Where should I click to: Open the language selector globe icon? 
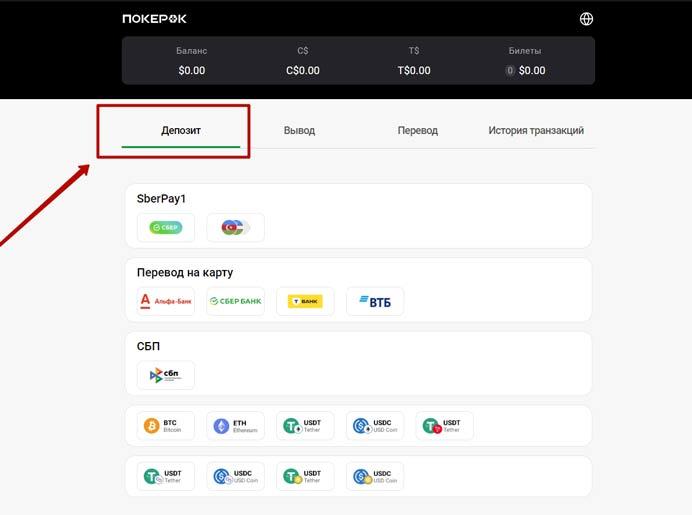pyautogui.click(x=586, y=19)
